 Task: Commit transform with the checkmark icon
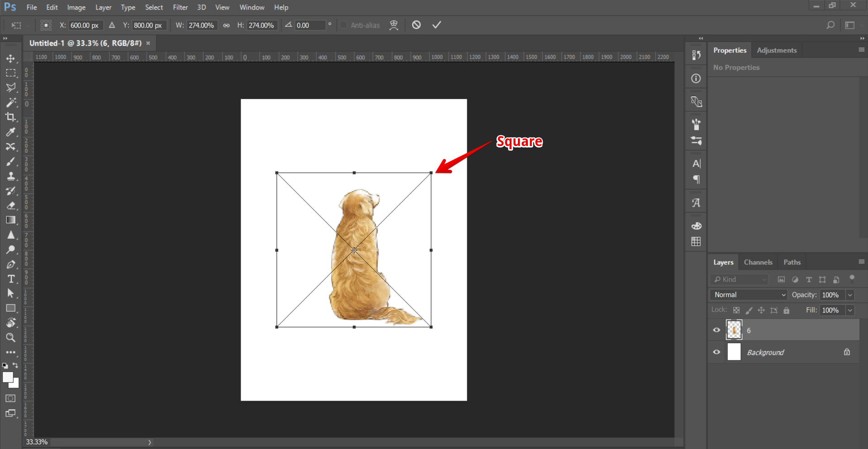tap(436, 25)
